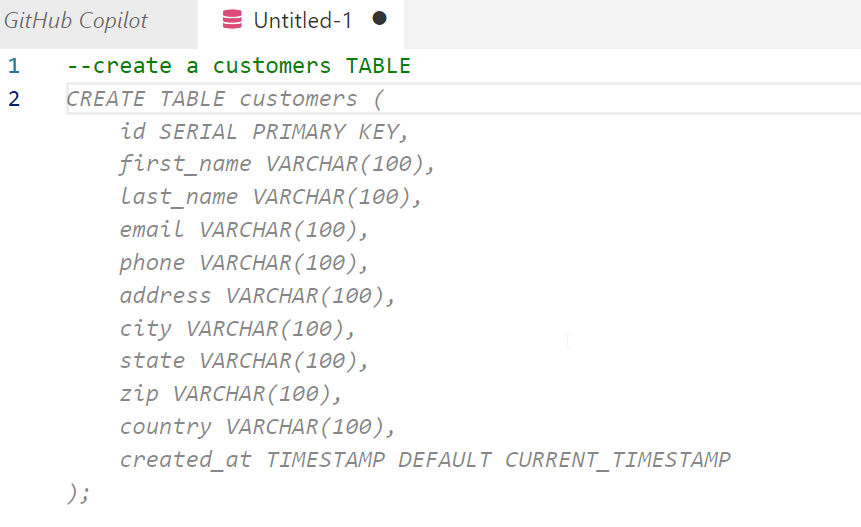Switch to the GitHub Copilot tab
The height and width of the screenshot is (527, 861).
tap(76, 20)
